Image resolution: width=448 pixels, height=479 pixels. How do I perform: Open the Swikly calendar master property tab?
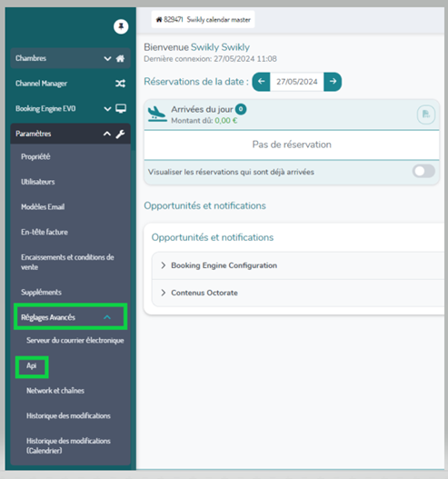point(203,20)
